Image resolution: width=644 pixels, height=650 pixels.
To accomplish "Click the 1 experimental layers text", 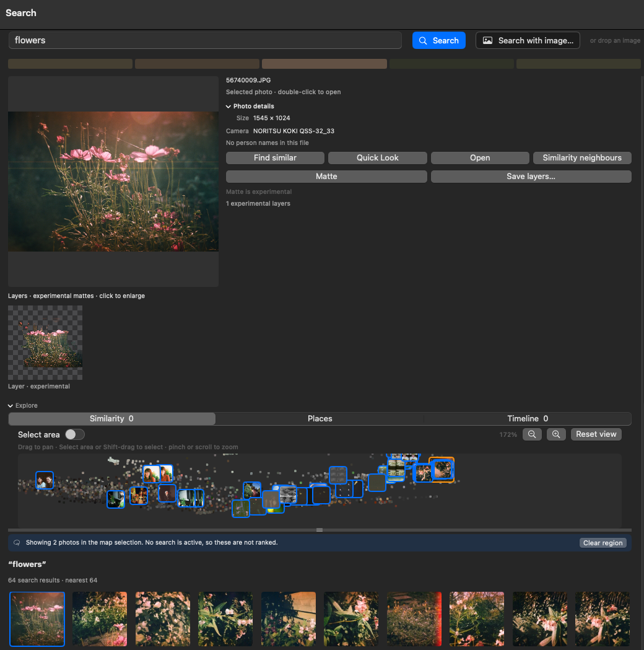I will pos(258,203).
